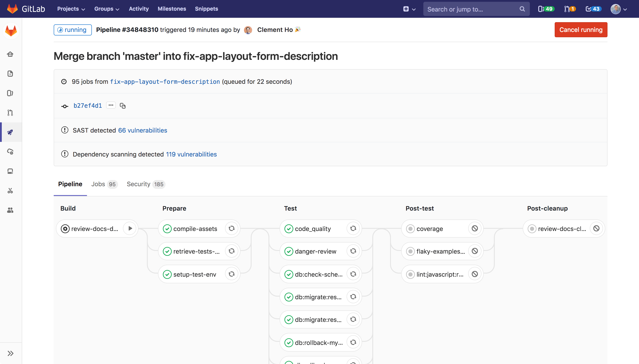Switch to the Jobs tab
639x364 pixels.
[x=104, y=184]
